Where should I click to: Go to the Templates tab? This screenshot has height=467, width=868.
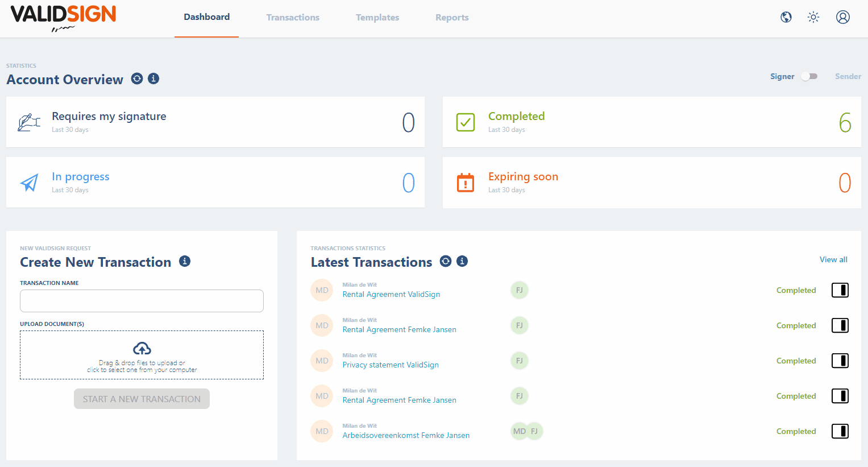(x=377, y=18)
